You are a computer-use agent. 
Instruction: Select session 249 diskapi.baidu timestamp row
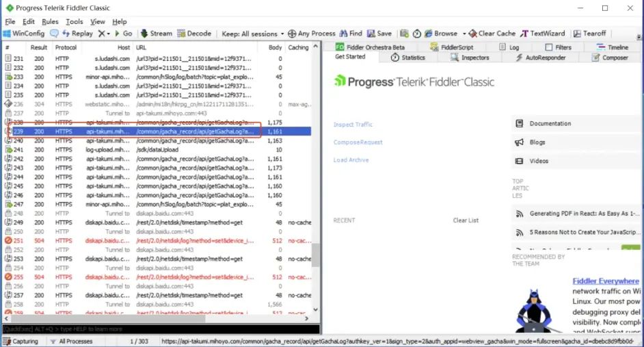(x=157, y=222)
